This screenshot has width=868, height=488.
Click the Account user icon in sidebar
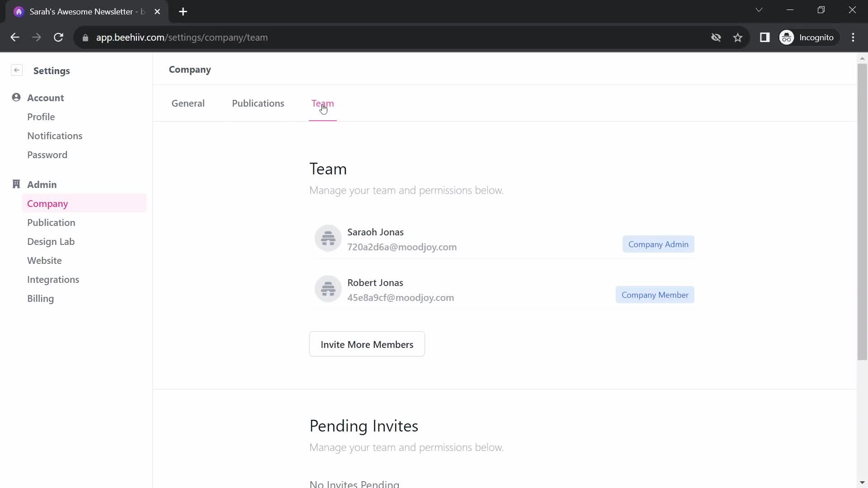[x=15, y=98]
